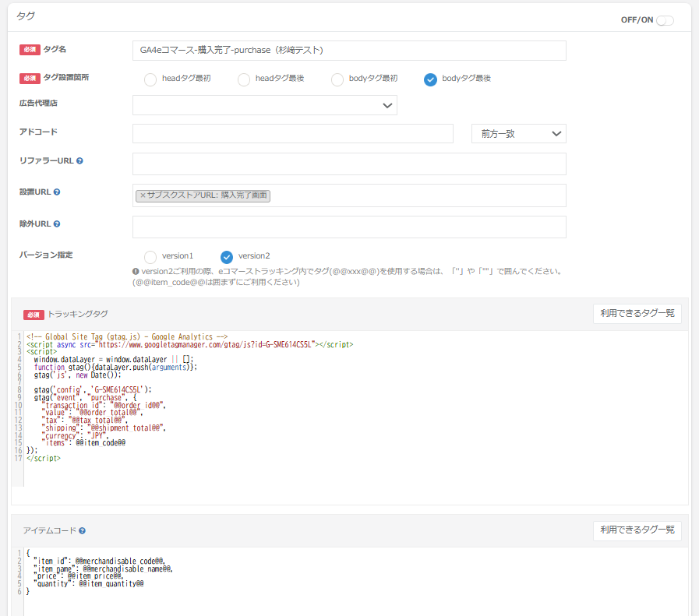Viewport: 699px width, 616px height.
Task: Choose version1 radio button
Action: point(150,257)
